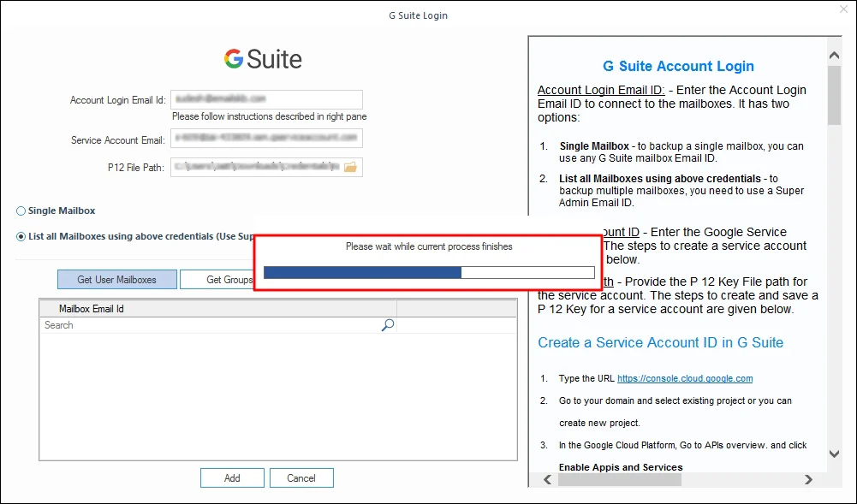Click the folder browse icon for P12 file

click(350, 167)
